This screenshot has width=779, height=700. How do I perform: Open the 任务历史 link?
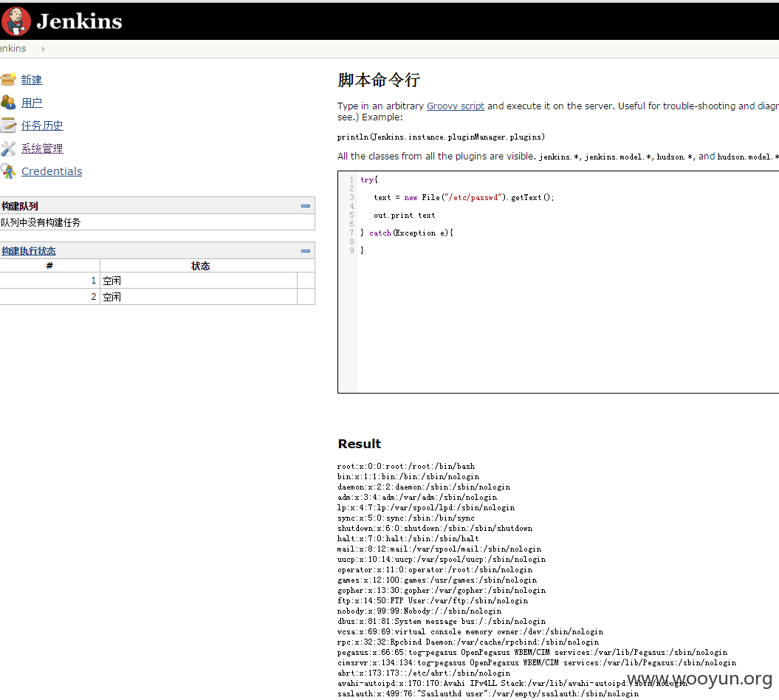[42, 126]
